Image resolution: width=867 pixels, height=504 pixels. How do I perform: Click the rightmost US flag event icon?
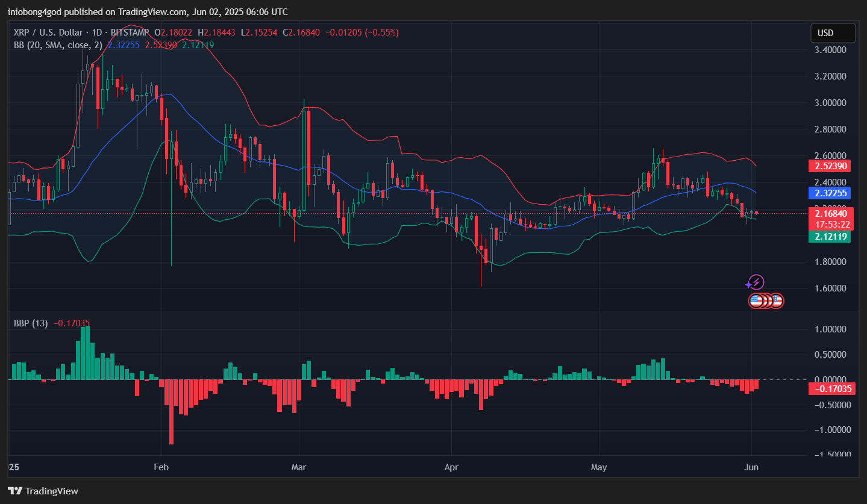777,300
